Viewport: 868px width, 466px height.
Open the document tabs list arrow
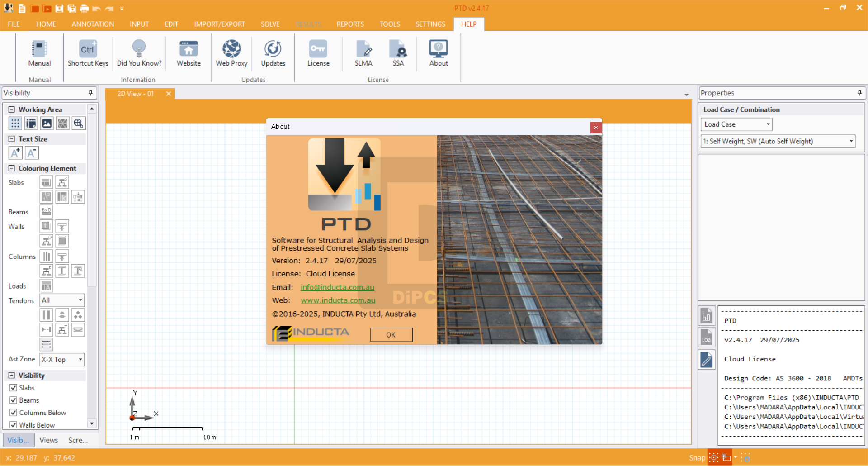point(686,95)
